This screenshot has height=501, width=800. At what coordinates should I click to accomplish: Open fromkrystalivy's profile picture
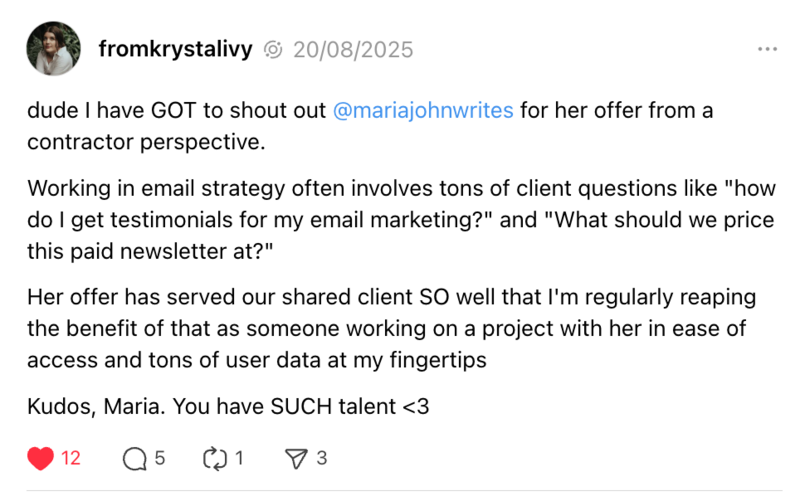click(x=53, y=49)
